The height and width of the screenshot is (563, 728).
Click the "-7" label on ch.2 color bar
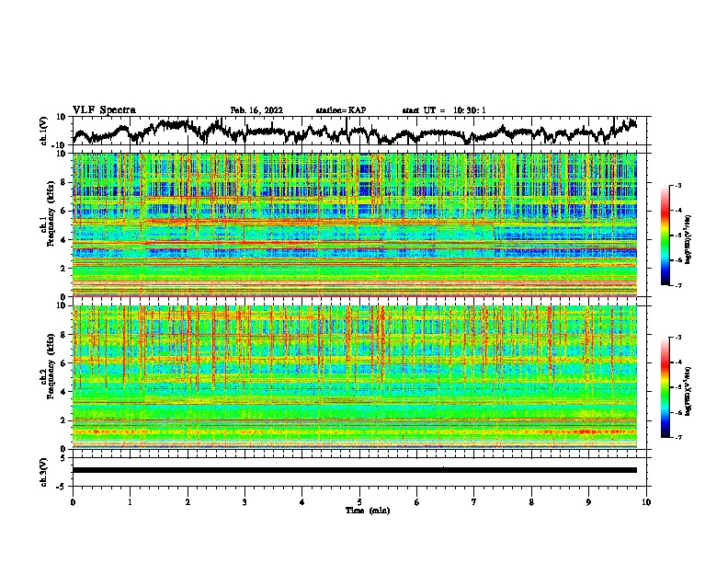click(677, 437)
